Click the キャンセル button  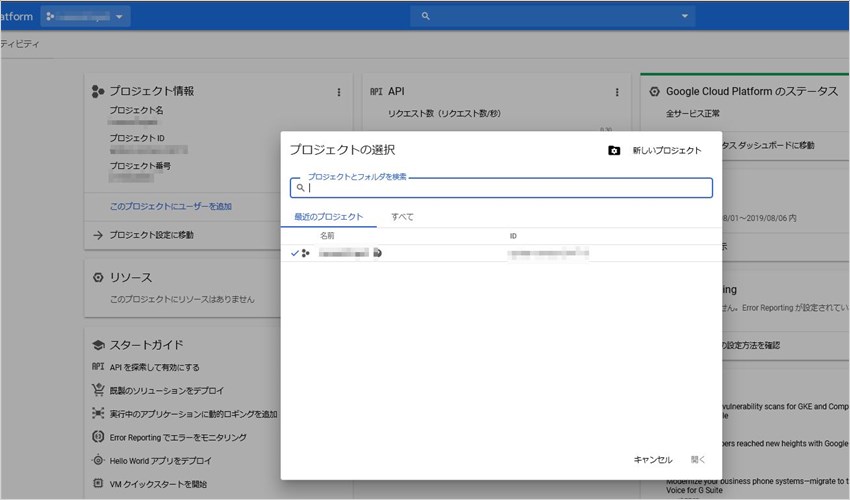[653, 460]
